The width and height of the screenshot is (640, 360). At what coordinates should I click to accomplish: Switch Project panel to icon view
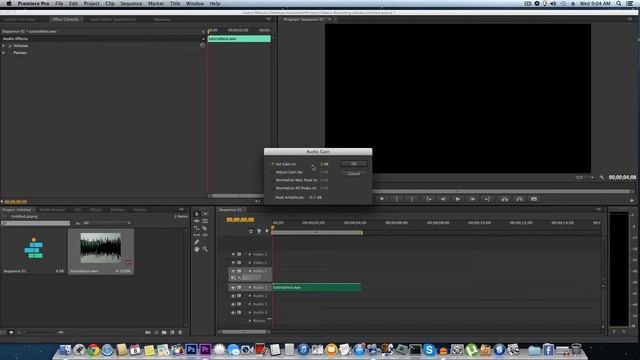(x=11, y=333)
